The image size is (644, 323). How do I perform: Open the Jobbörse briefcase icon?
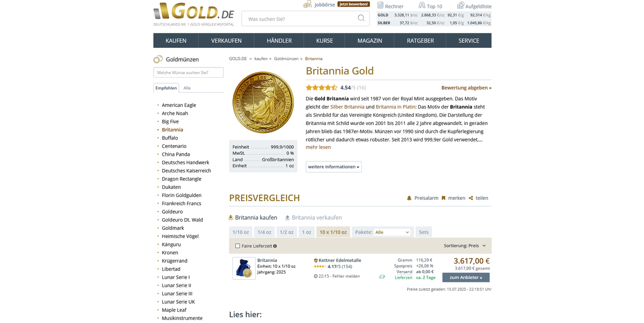point(307,4)
